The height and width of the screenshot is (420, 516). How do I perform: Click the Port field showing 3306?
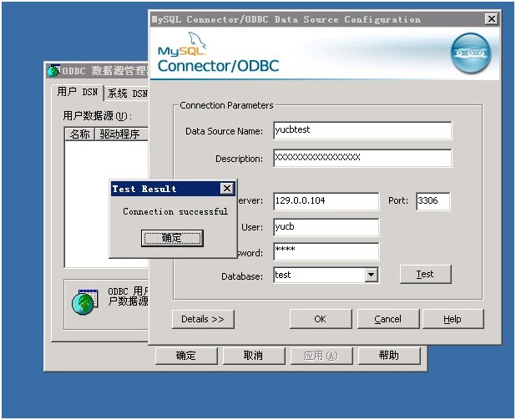coord(433,201)
